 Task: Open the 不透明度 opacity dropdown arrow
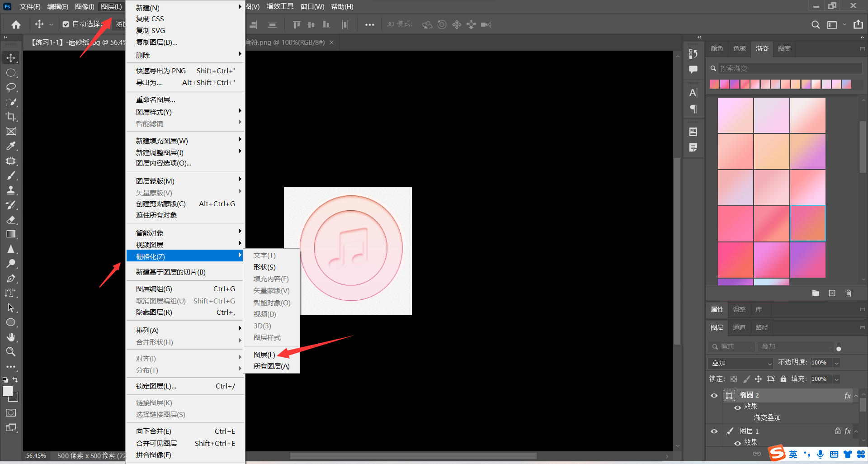pyautogui.click(x=836, y=363)
